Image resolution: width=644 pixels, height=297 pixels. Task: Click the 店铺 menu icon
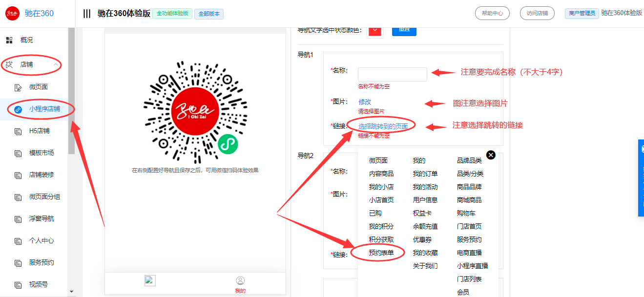(9, 64)
